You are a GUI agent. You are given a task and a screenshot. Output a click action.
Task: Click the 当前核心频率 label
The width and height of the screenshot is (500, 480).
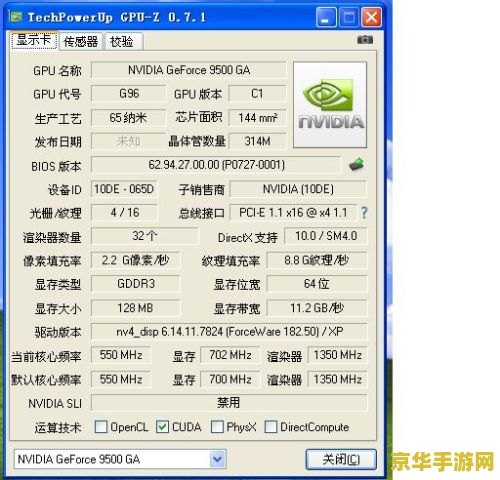46,357
